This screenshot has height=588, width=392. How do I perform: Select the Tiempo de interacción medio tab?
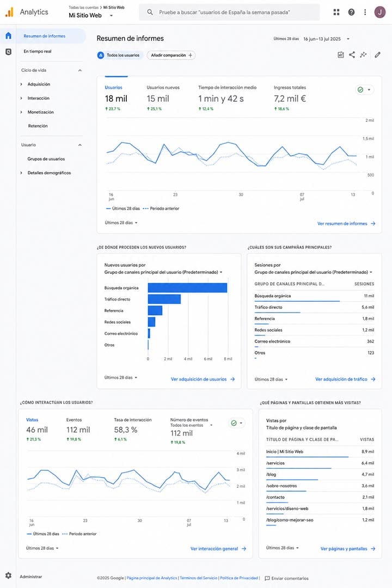[228, 97]
